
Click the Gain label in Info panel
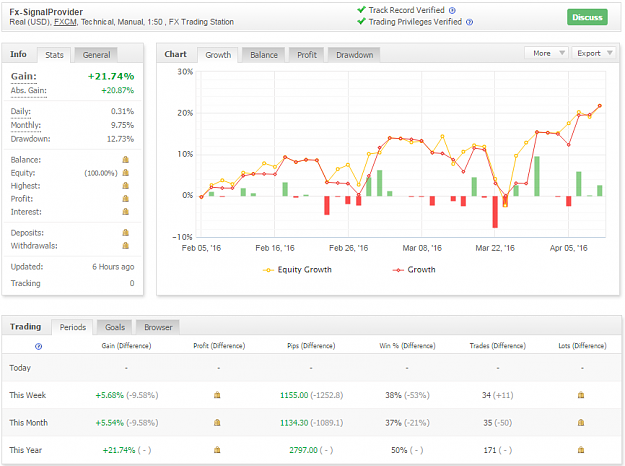[24, 76]
